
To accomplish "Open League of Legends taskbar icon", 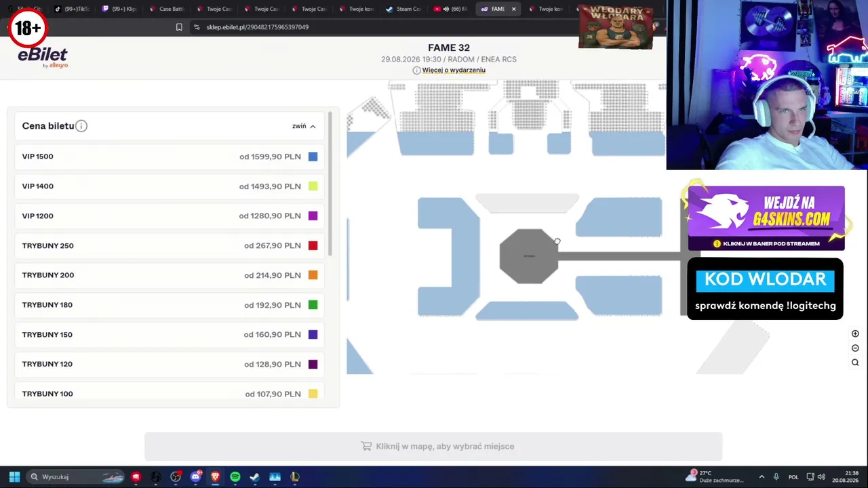I will [294, 476].
